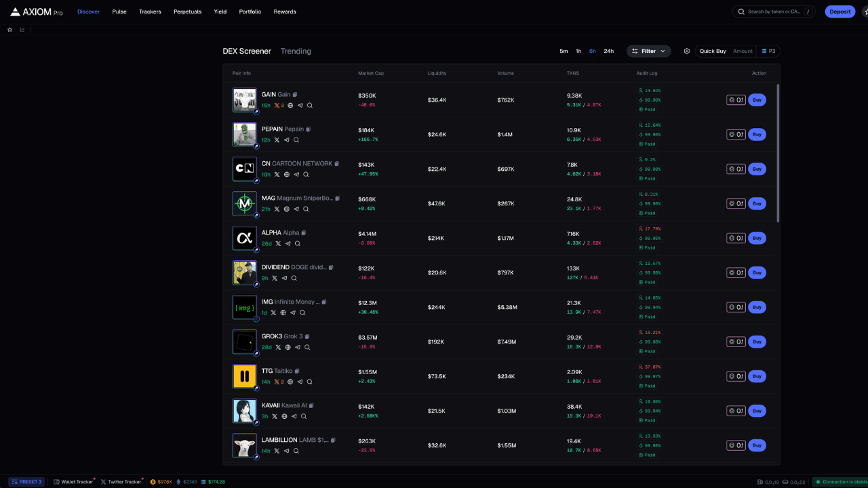Screen dimensions: 868x488
Task: Toggle PRESET 3 in the bottom bar
Action: pyautogui.click(x=26, y=481)
